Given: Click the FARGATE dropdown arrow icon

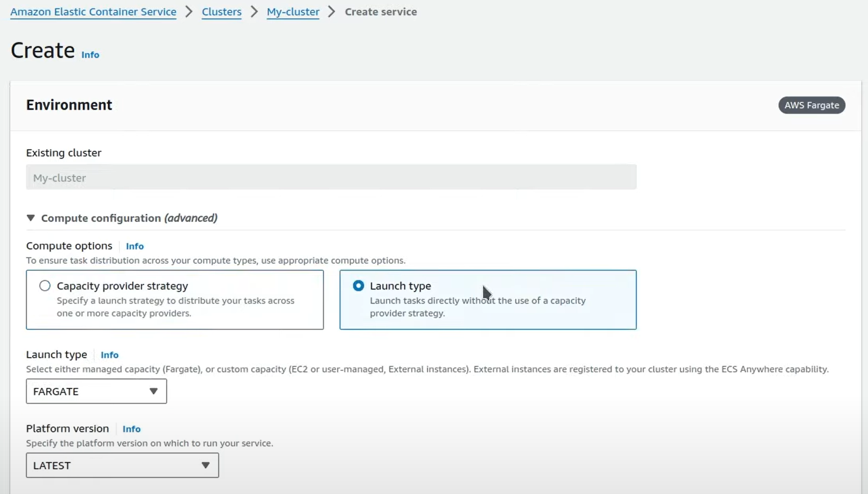Looking at the screenshot, I should coord(154,391).
